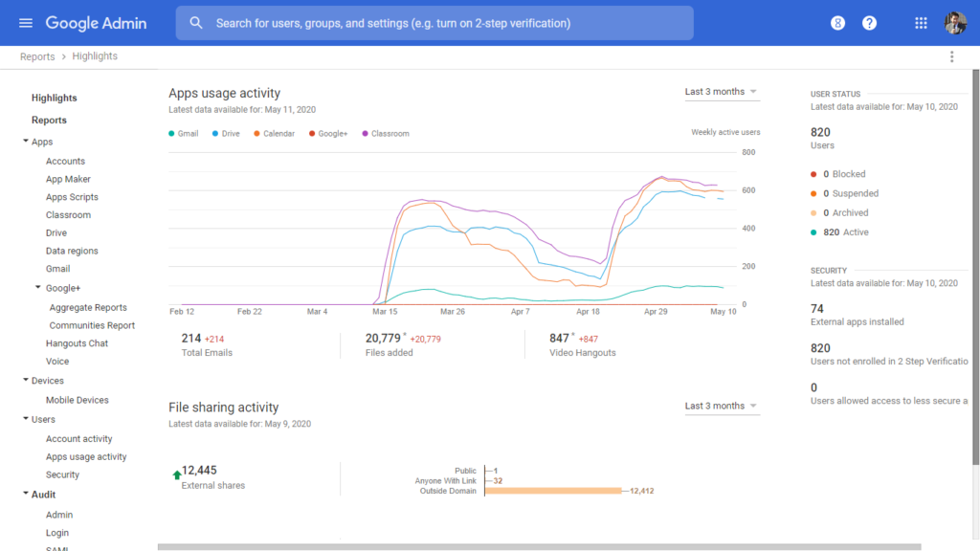Open Communities Report under Google+
The image size is (980, 551).
(92, 325)
